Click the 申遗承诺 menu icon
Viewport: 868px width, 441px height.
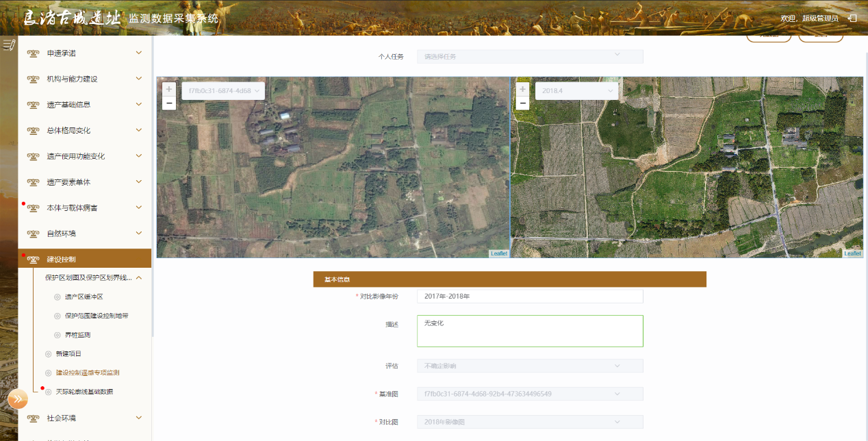click(33, 53)
